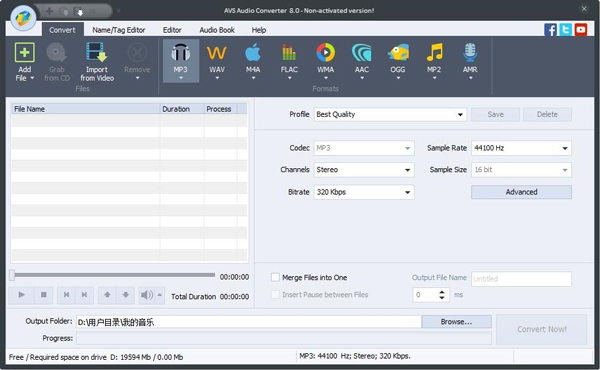600x370 pixels.
Task: Click the File Name column header
Action: 86,109
